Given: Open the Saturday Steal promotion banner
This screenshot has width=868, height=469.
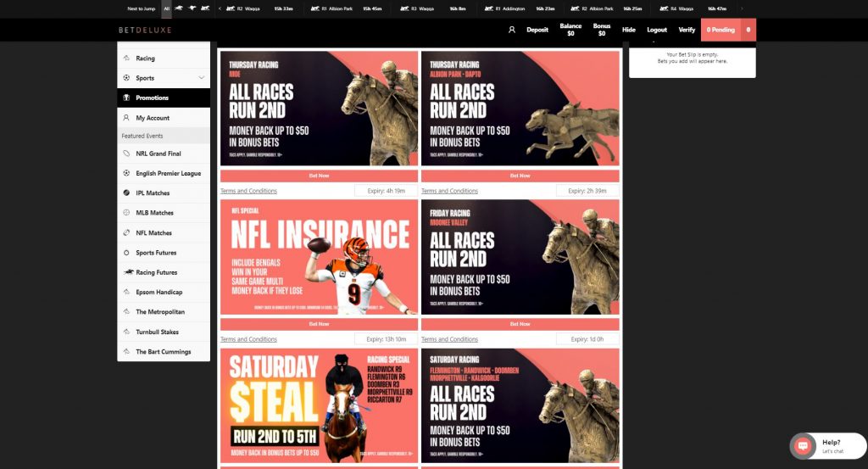Looking at the screenshot, I should coord(319,405).
